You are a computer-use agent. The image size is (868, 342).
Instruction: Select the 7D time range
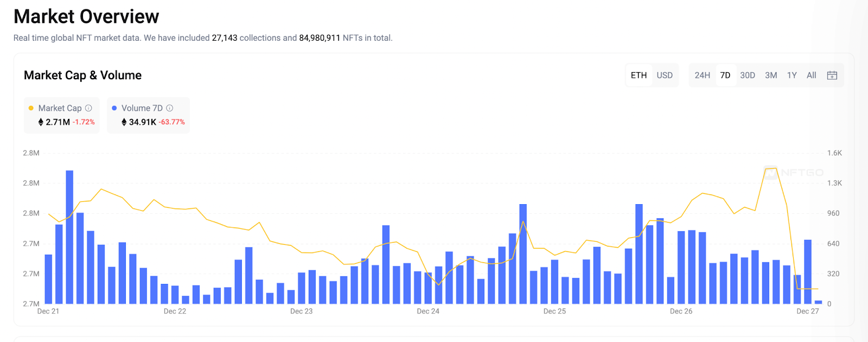click(725, 75)
